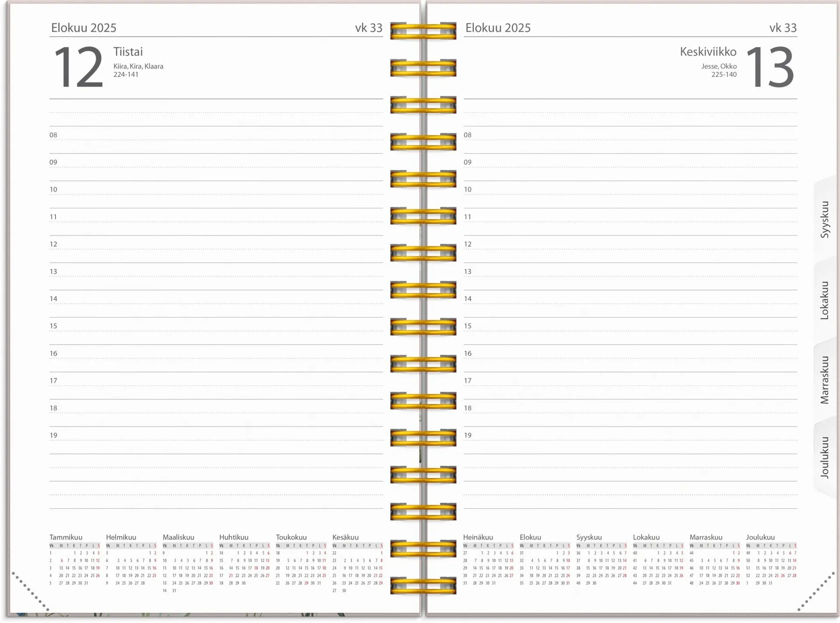Screen dimensions: 840x623
Task: Click the 09 time slot on Keskiviikko
Action: [x=630, y=167]
